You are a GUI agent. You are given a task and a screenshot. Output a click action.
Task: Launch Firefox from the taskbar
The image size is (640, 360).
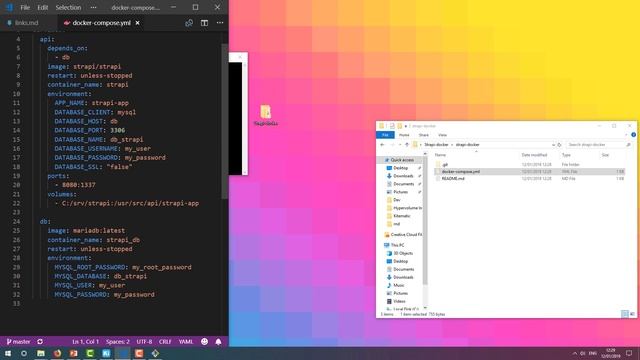tap(57, 353)
